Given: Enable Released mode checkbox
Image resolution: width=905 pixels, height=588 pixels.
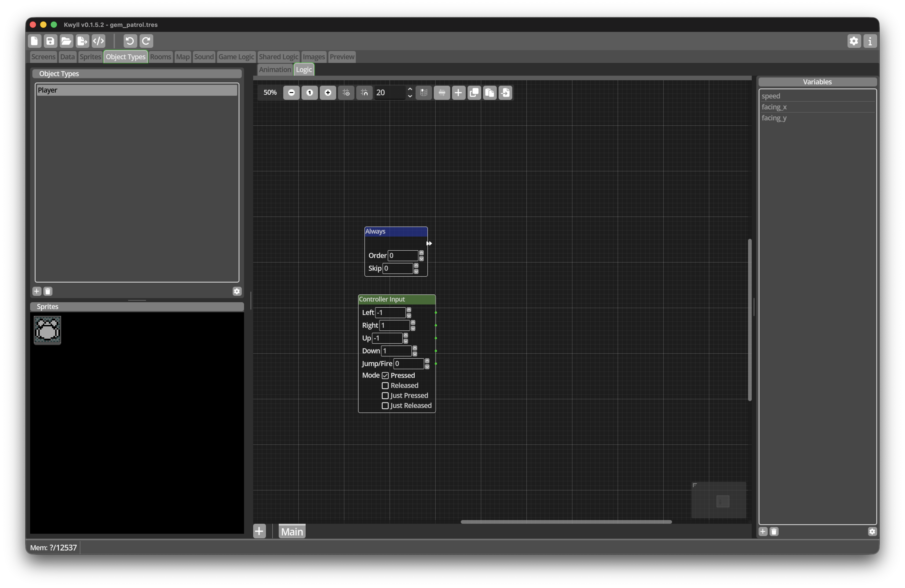Looking at the screenshot, I should (x=385, y=385).
